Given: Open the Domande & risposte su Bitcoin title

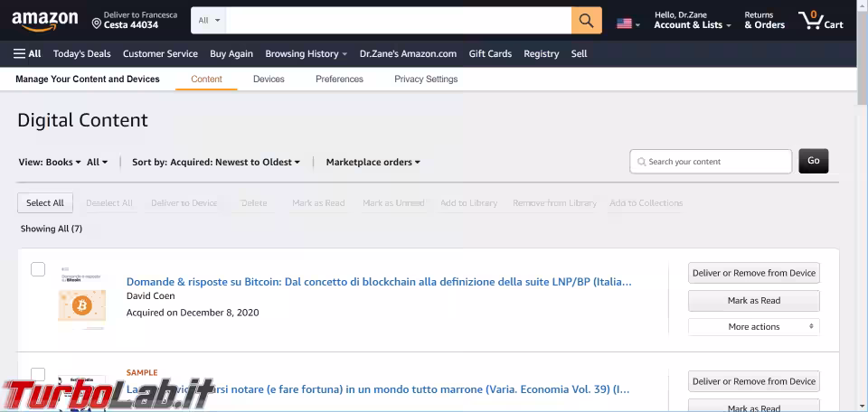Looking at the screenshot, I should [379, 282].
